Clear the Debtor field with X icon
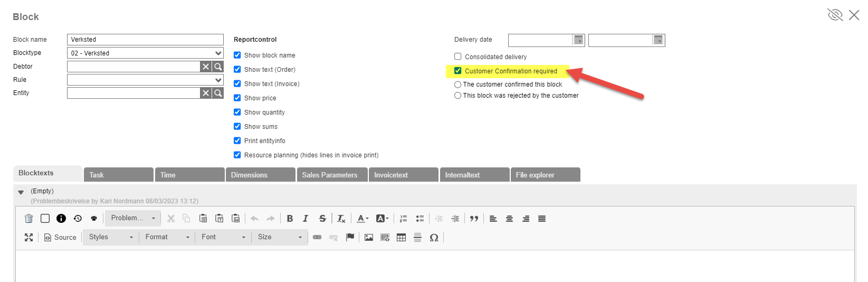This screenshot has width=868, height=282. point(206,67)
